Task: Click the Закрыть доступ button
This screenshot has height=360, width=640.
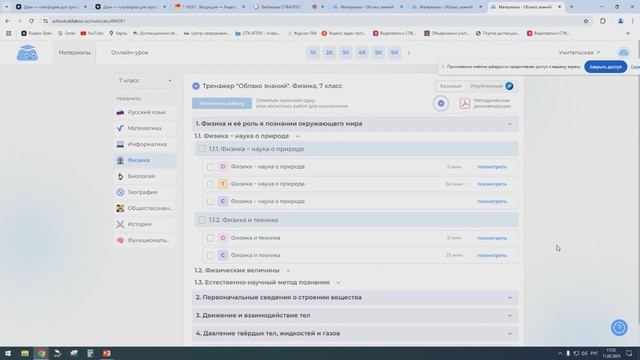Action: (605, 67)
